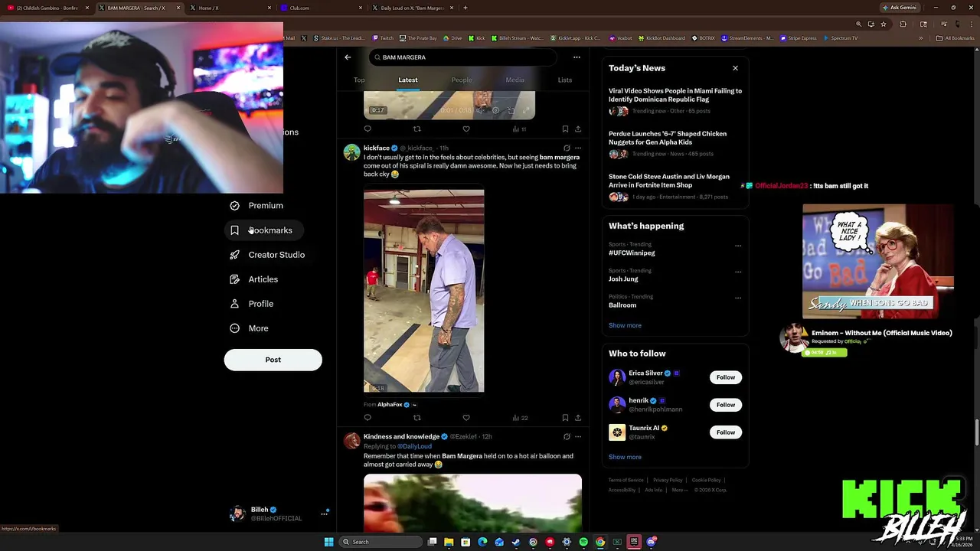Open the kickface profile avatar
This screenshot has width=980, height=551.
tap(351, 152)
